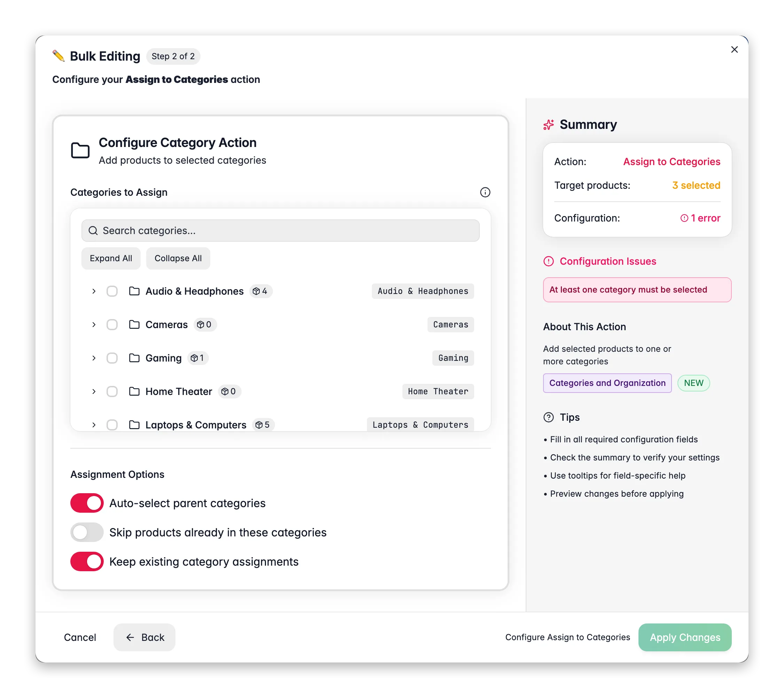The height and width of the screenshot is (698, 784).
Task: Close the Bulk Editing dialog
Action: pos(734,49)
